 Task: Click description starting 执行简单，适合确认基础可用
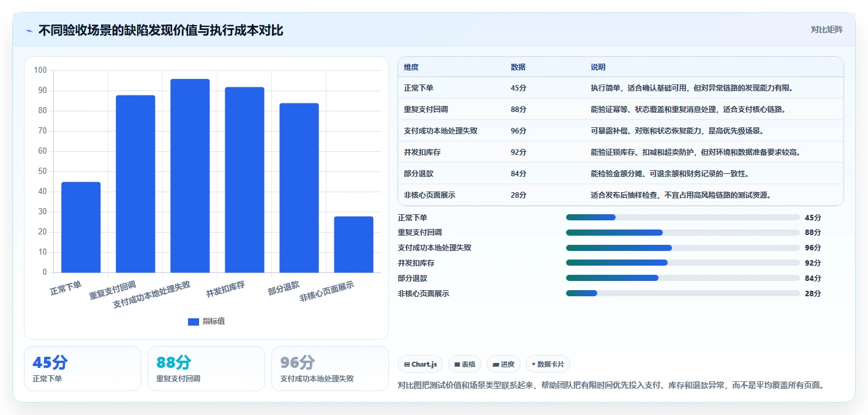point(692,88)
